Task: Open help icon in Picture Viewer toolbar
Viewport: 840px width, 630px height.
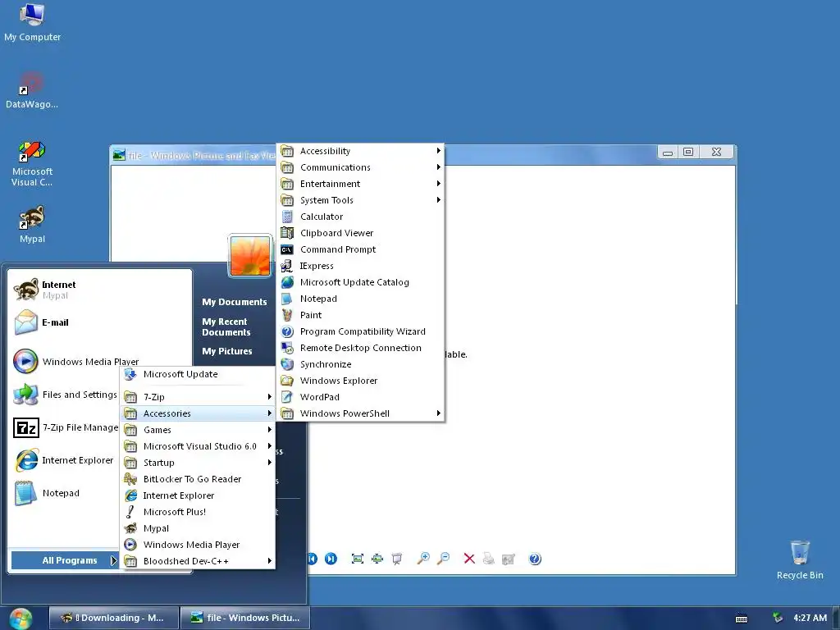Action: 535,559
